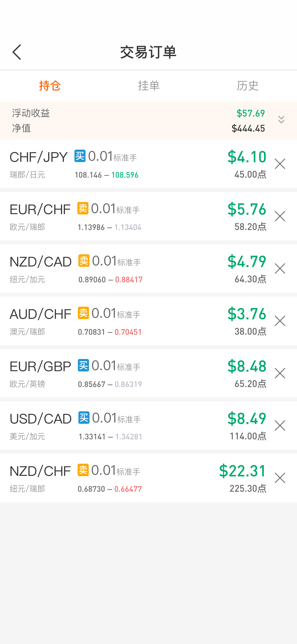Tap the $22.31 profit on NZD/CHF
The image size is (297, 644).
[x=242, y=471]
